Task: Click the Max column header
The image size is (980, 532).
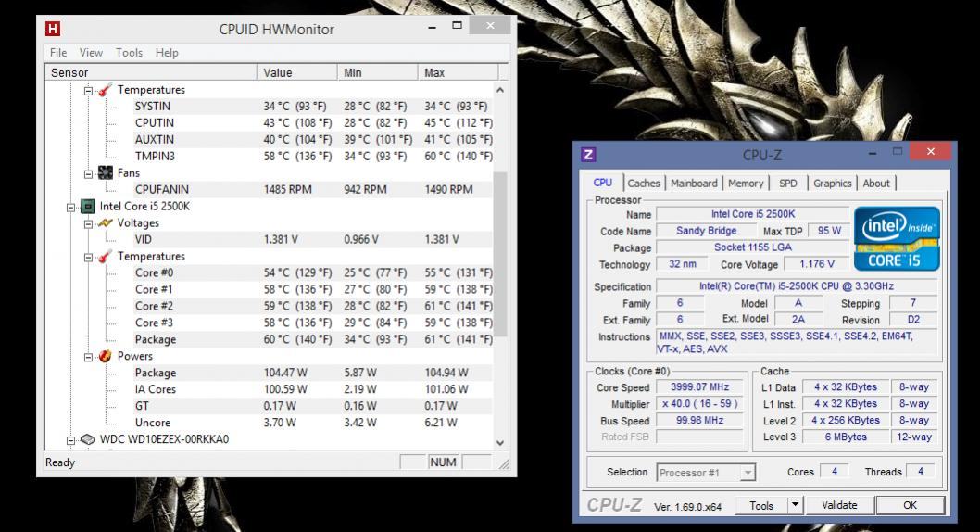Action: pyautogui.click(x=458, y=72)
